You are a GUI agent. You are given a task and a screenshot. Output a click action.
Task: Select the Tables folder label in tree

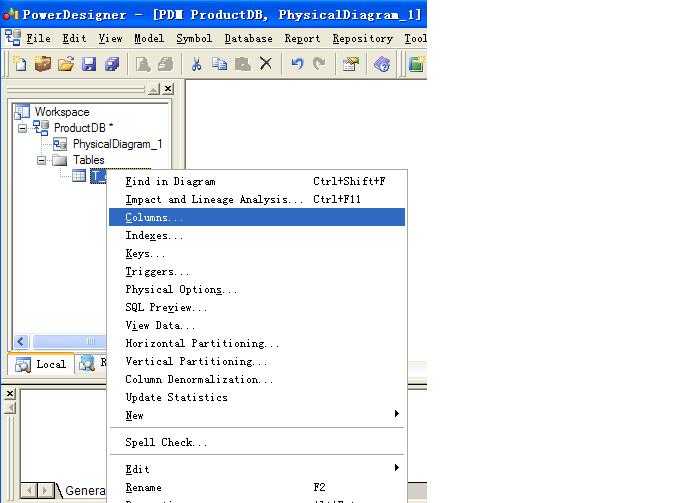[88, 160]
